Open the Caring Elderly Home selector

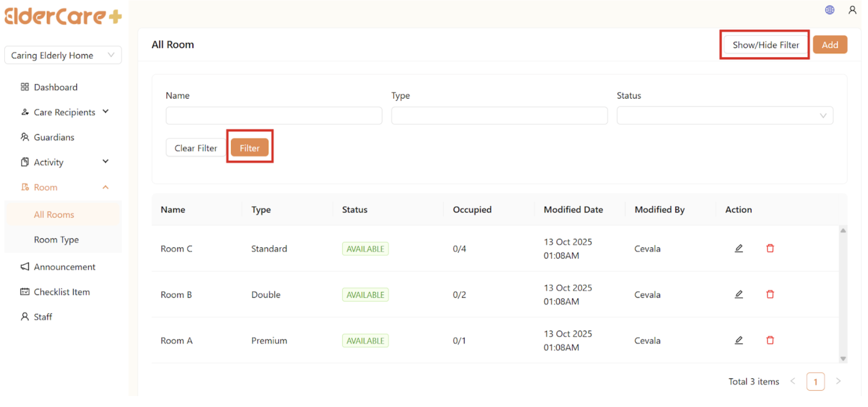[x=63, y=55]
